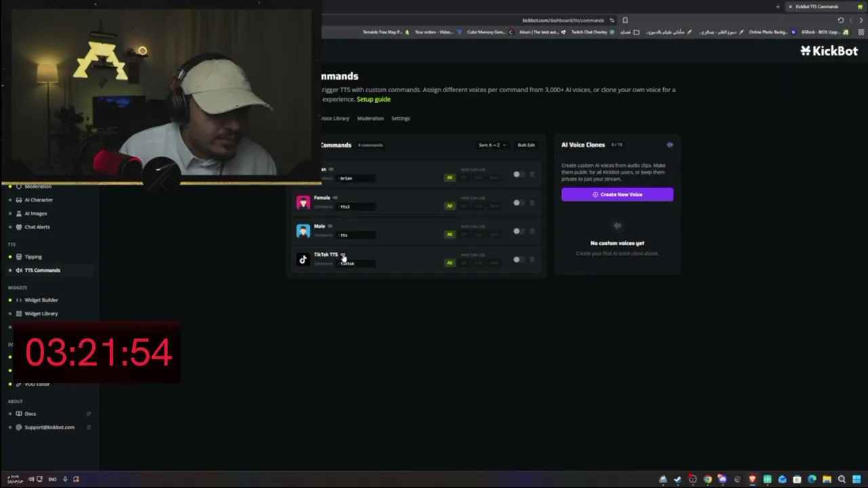Open Chat Alerts in the sidebar
Image resolution: width=868 pixels, height=488 pixels.
37,227
